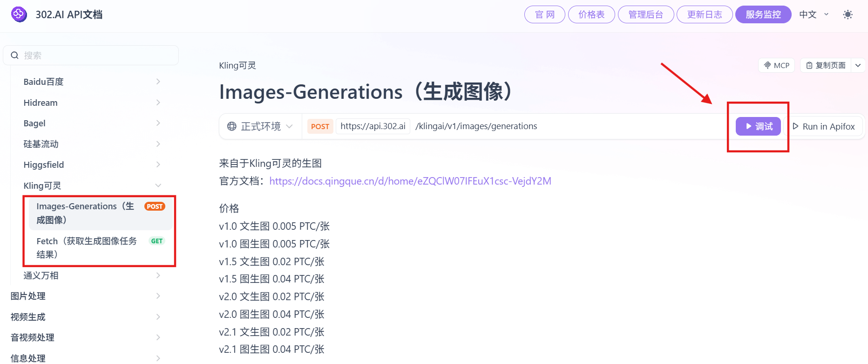Toggle the light/dark theme sun icon

pos(848,14)
